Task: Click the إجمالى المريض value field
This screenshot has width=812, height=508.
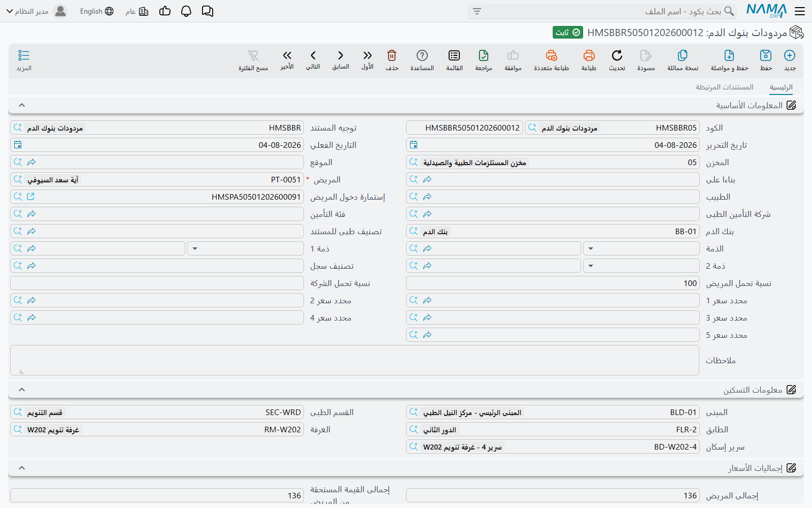Action: coord(553,495)
